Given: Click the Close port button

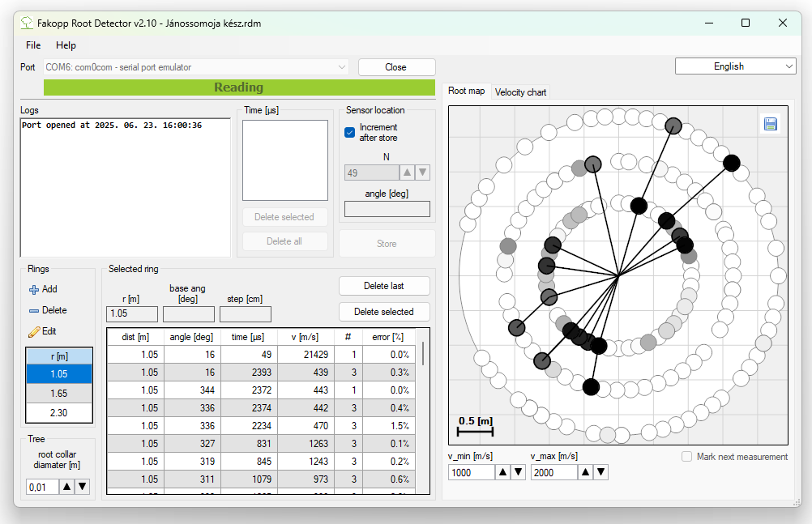Looking at the screenshot, I should click(396, 67).
